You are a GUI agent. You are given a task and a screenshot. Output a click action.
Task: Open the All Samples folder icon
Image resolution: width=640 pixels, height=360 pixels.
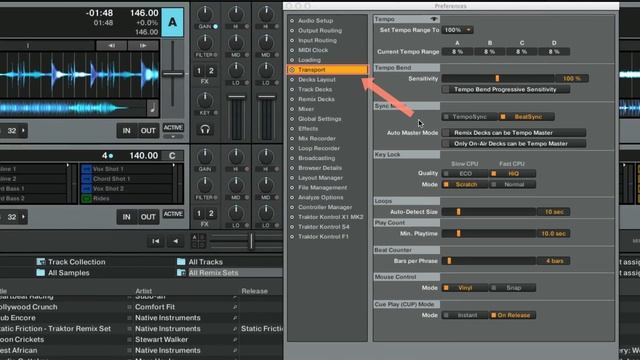(x=41, y=273)
